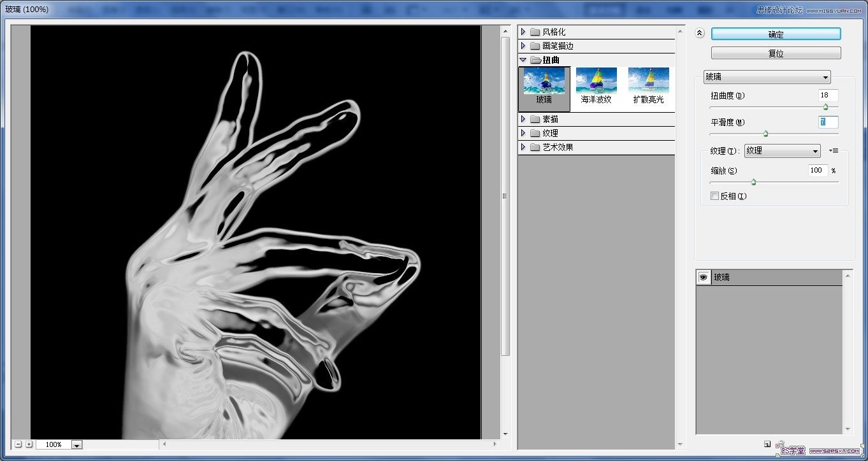The height and width of the screenshot is (461, 868).
Task: Expand the 艺术效果 filter folder
Action: (x=523, y=147)
